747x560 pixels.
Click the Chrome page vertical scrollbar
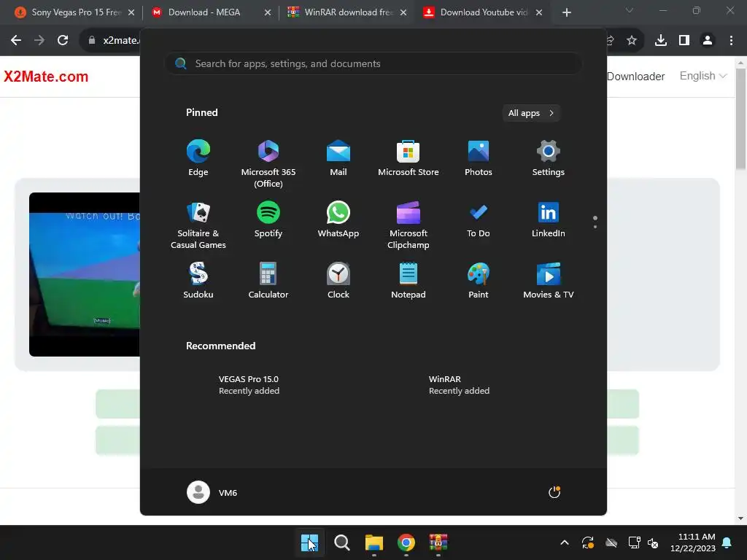click(741, 119)
